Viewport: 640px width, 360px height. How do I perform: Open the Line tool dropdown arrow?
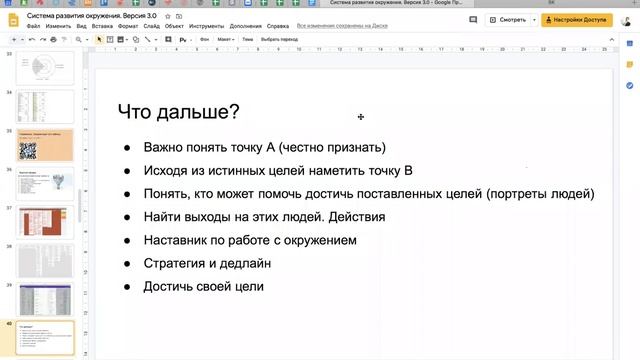156,40
